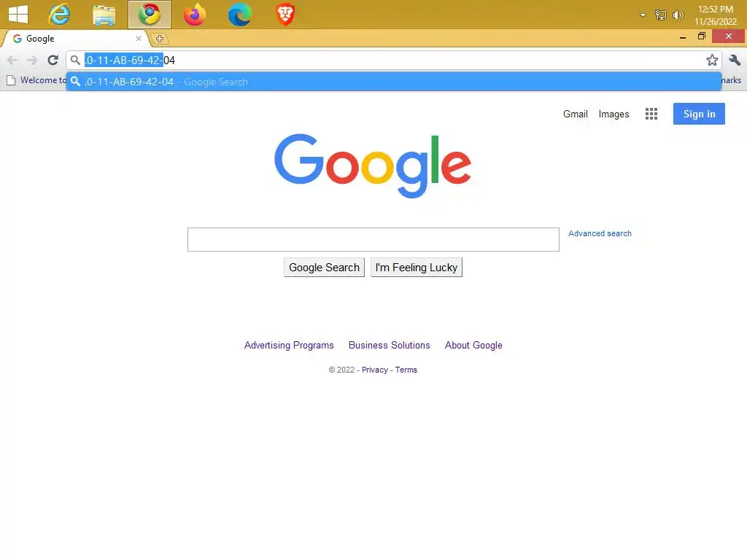Open the volume speaker tray icon
The image size is (747, 560).
(678, 15)
